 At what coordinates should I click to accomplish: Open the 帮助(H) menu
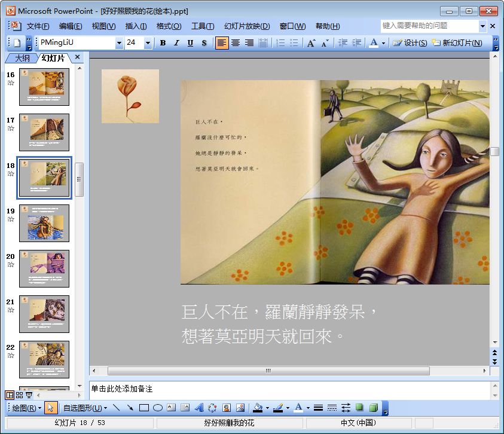[x=328, y=26]
